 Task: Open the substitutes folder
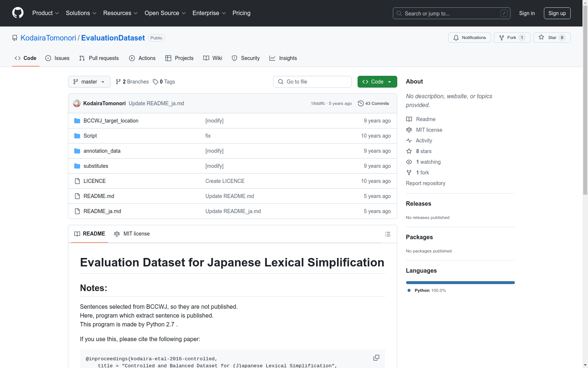point(96,166)
